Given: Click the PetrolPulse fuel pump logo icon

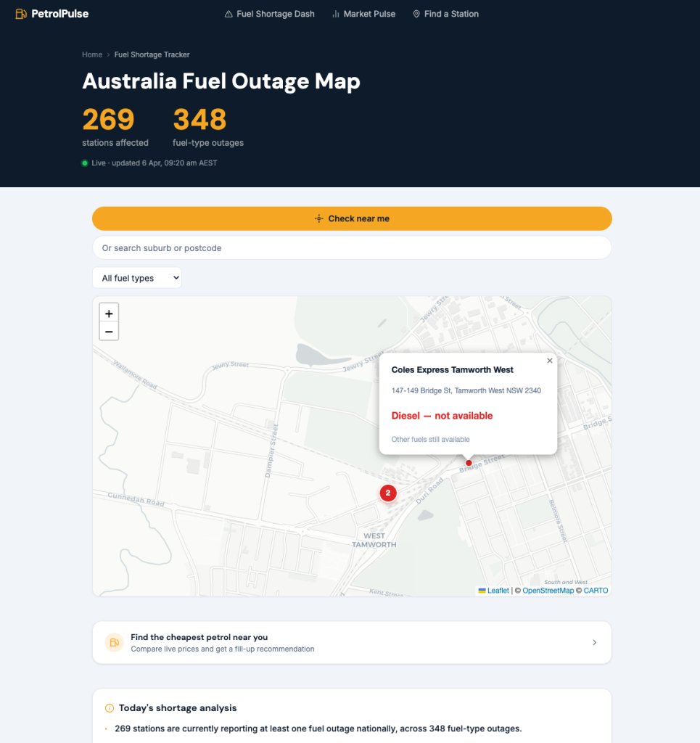Looking at the screenshot, I should pyautogui.click(x=21, y=14).
